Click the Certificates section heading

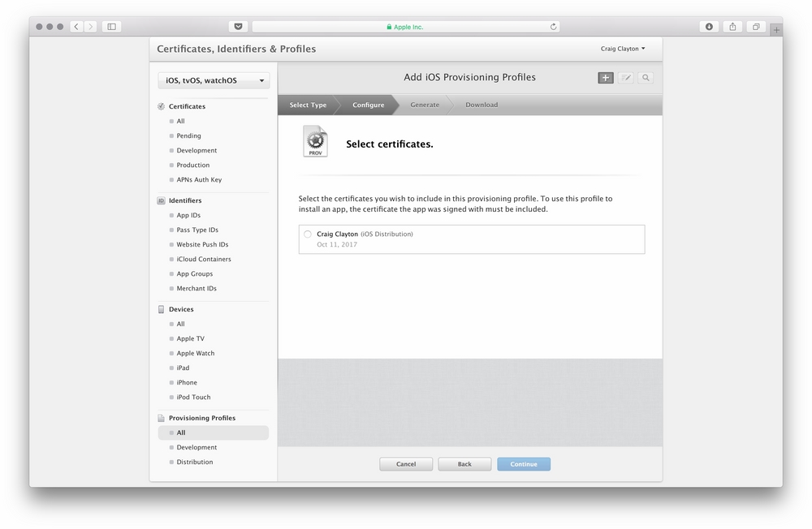coord(187,106)
